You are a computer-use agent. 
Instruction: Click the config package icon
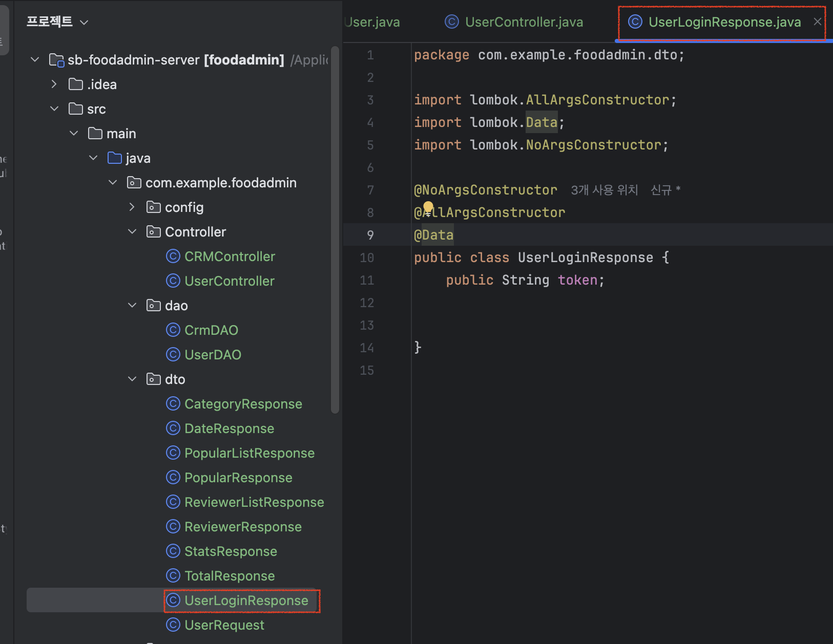click(154, 207)
